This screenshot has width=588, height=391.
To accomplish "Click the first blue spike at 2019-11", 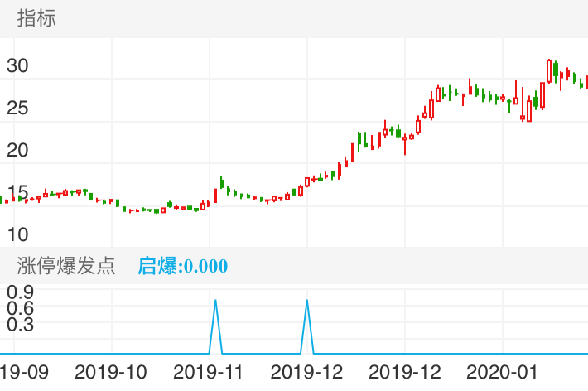I will point(215,326).
